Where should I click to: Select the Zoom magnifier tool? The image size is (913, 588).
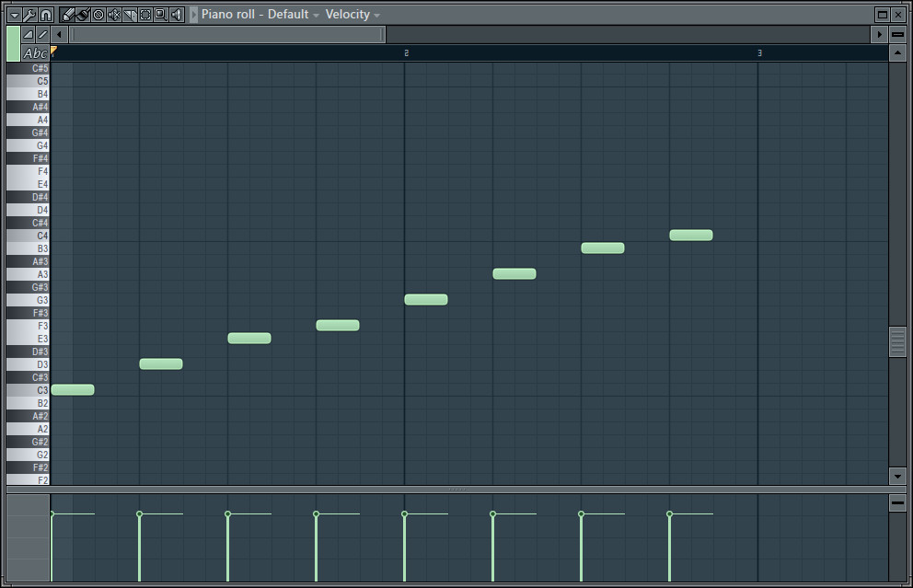point(161,15)
